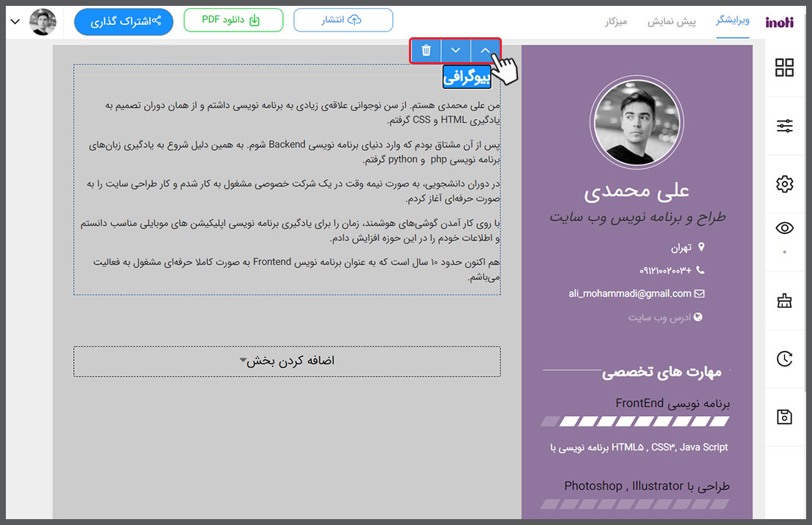Viewport: 812px width, 525px height.
Task: Adjust the برنامه نویسی FrontEnd skill level bar
Action: (635, 422)
